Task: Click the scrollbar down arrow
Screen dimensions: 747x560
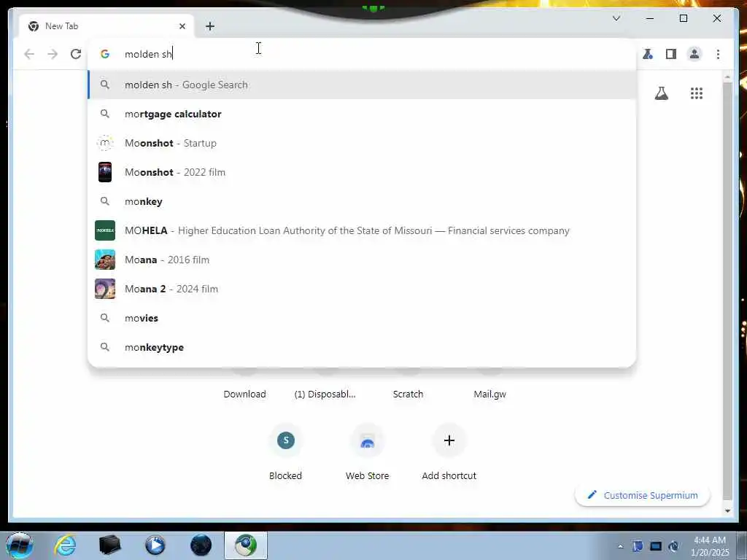Action: coord(727,510)
